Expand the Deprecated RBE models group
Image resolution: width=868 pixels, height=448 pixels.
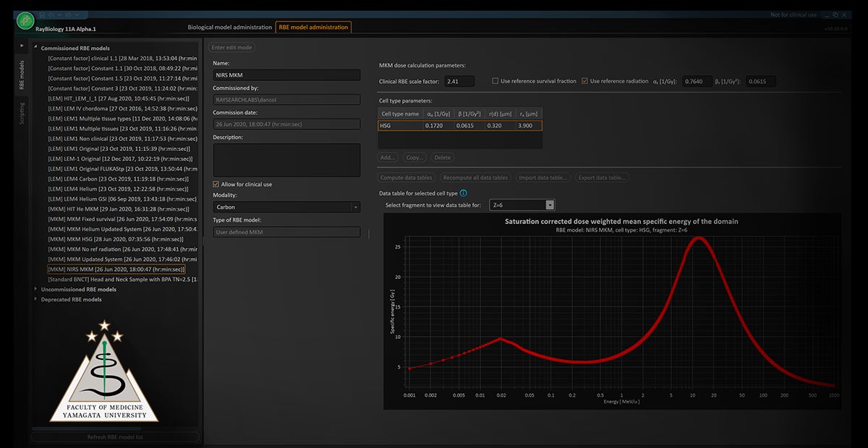37,299
